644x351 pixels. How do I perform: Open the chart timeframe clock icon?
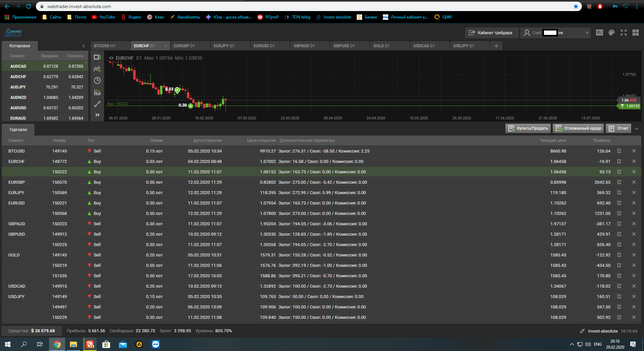tap(97, 80)
